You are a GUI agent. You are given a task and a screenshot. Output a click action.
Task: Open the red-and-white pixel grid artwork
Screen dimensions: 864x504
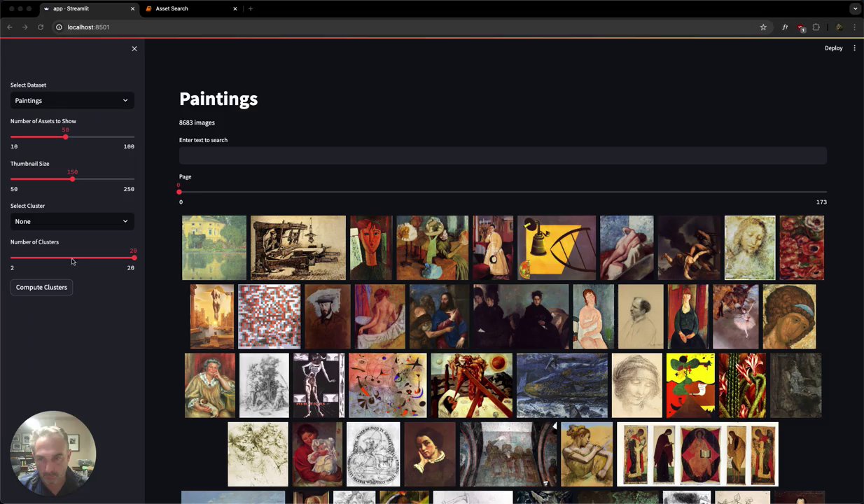pyautogui.click(x=270, y=316)
